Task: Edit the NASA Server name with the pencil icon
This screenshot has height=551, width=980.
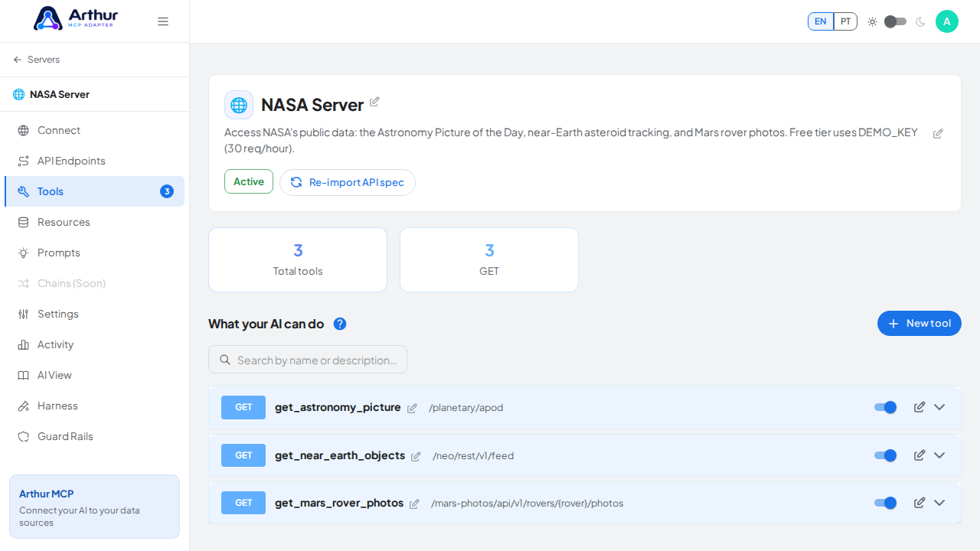Action: [x=374, y=102]
